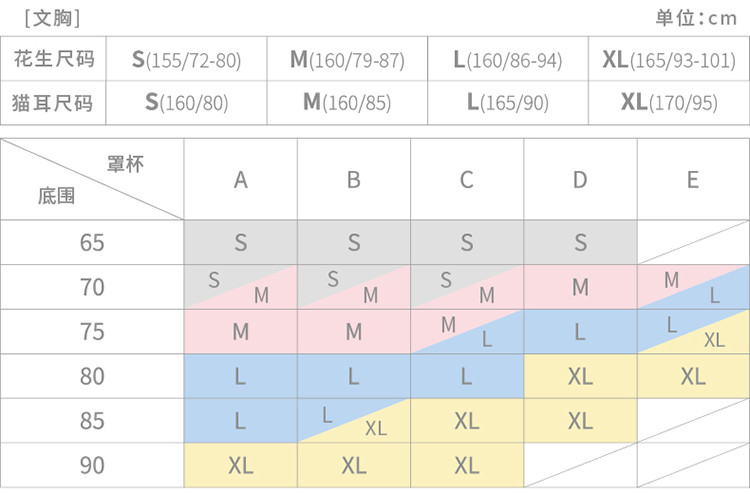
Task: Choose the M(160/85) size cell
Action: 347,102
